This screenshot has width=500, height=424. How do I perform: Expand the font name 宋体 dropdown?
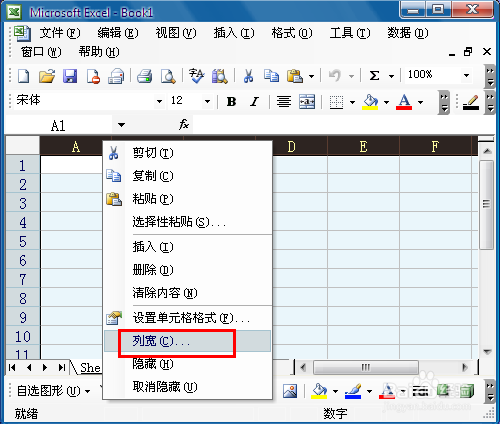click(x=159, y=101)
